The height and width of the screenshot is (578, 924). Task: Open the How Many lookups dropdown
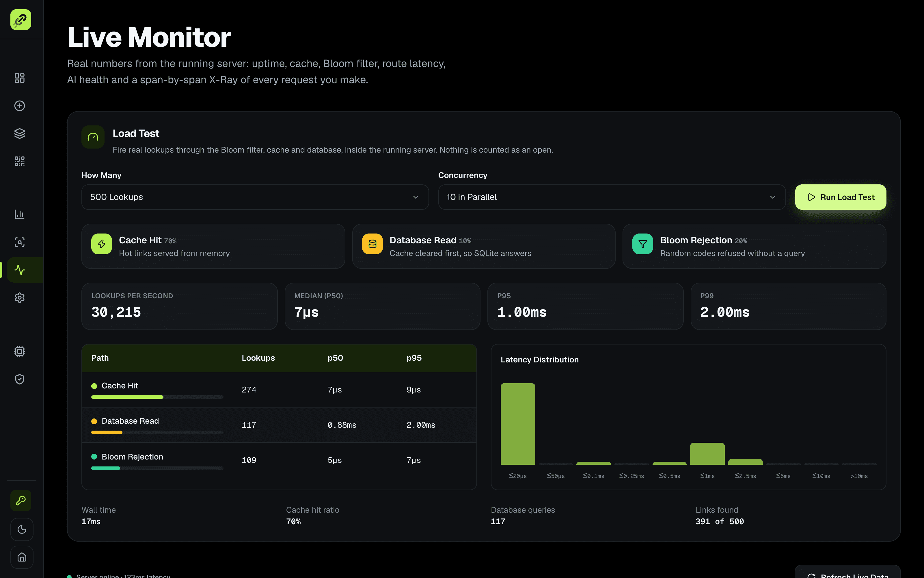pos(255,197)
